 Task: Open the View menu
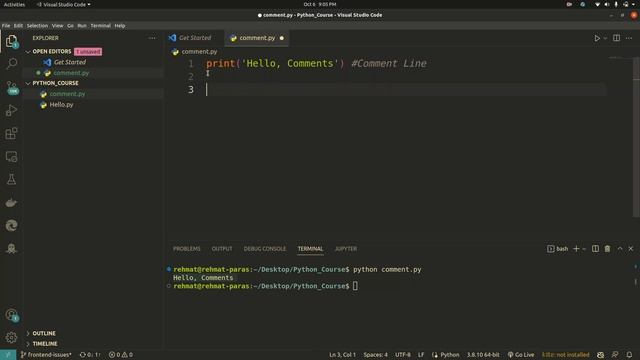[x=58, y=26]
